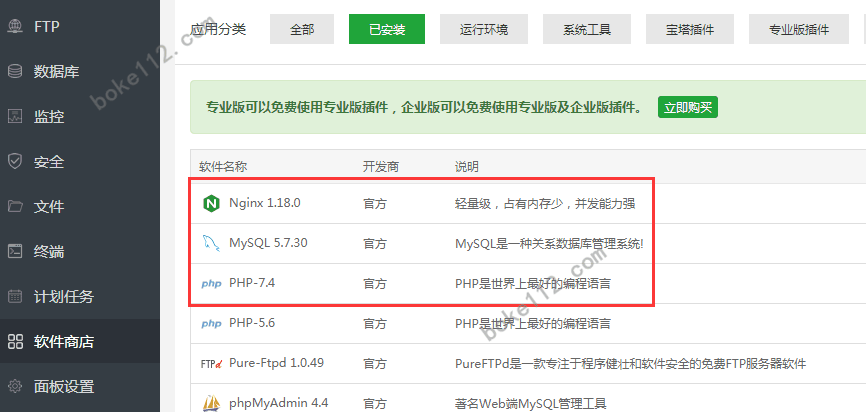Image resolution: width=866 pixels, height=412 pixels.
Task: Click the green 立即购买 button
Action: [x=688, y=107]
